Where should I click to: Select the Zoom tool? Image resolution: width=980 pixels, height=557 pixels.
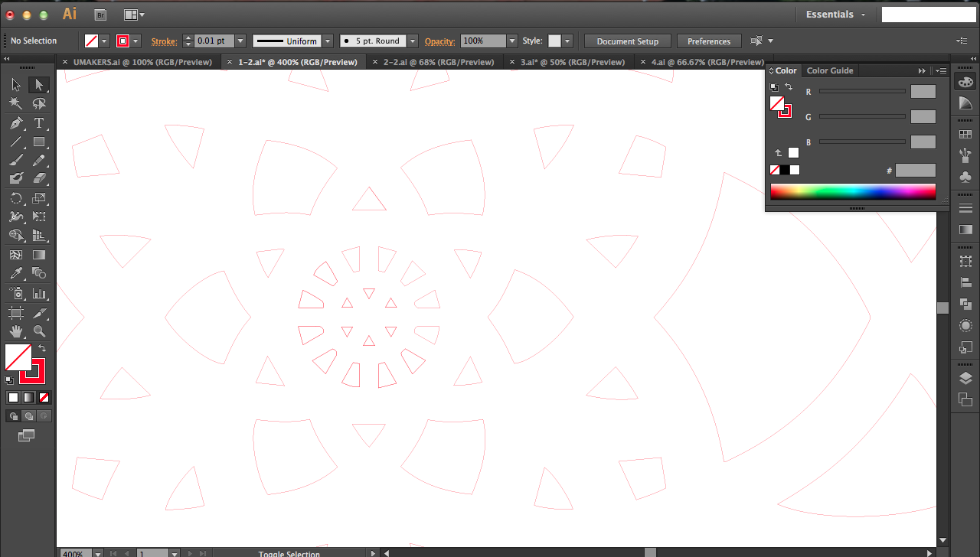pos(38,331)
